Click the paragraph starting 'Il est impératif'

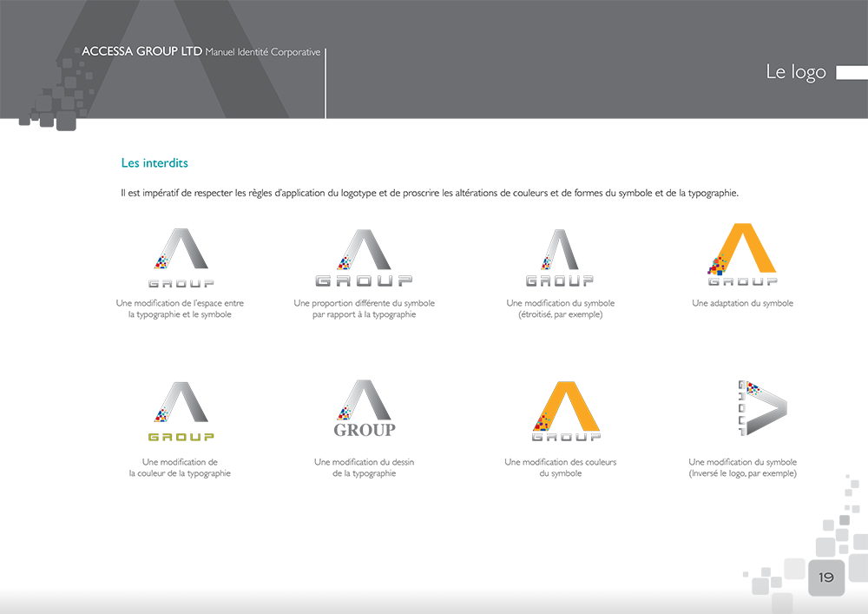(430, 193)
